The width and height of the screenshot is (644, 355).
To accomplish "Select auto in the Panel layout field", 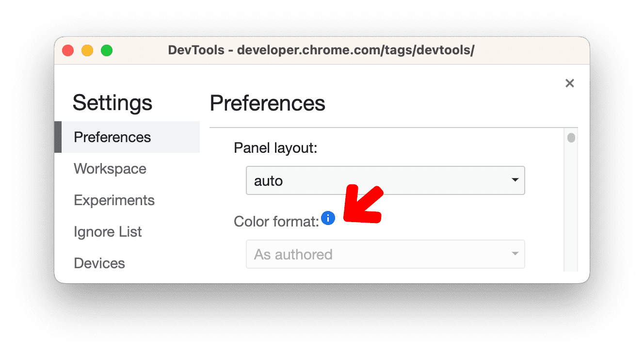I will click(267, 180).
